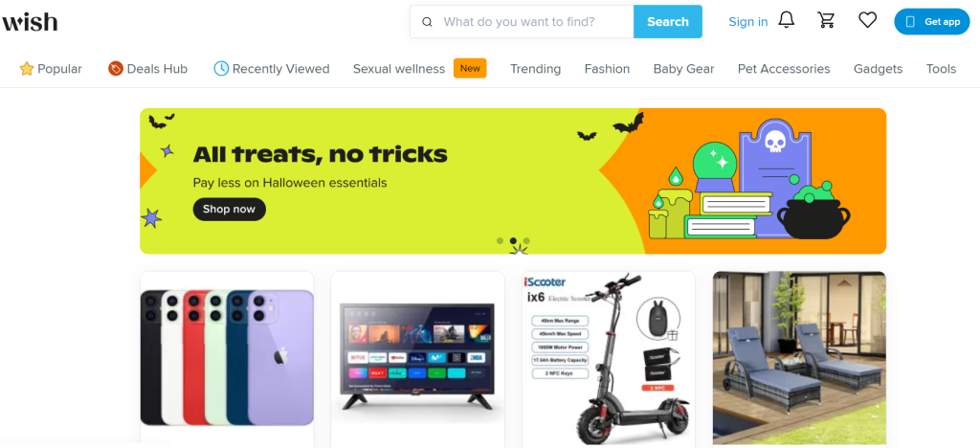Click the Popular star icon
This screenshot has height=448, width=980.
26,69
